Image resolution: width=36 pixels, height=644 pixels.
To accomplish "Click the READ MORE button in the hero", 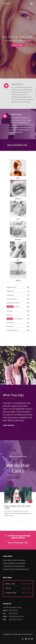I will [18, 45].
